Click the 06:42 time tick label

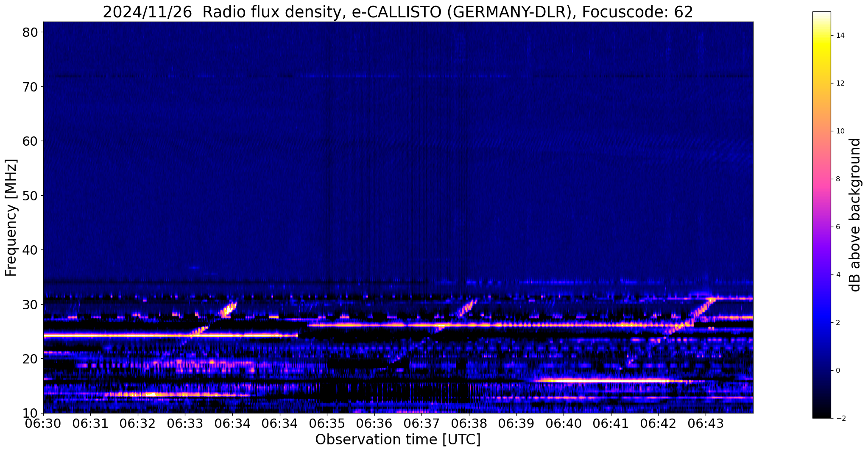coord(658,424)
